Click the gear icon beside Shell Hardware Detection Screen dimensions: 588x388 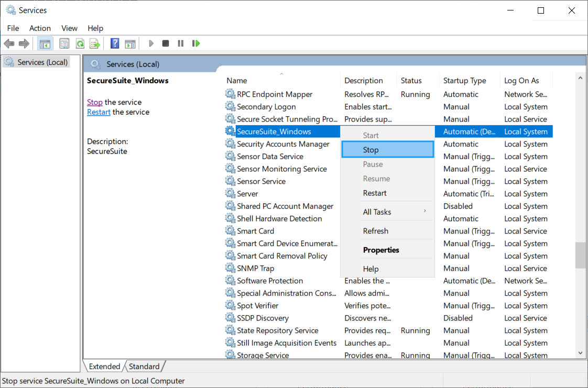tap(230, 218)
